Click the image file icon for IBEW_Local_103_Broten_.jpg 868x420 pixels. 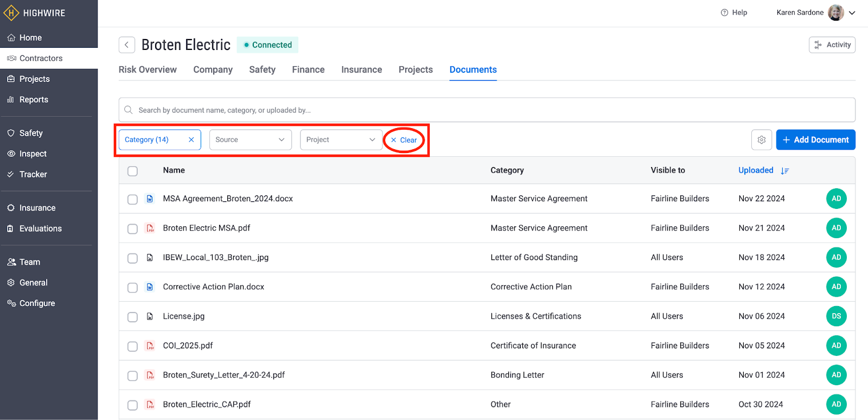(150, 257)
